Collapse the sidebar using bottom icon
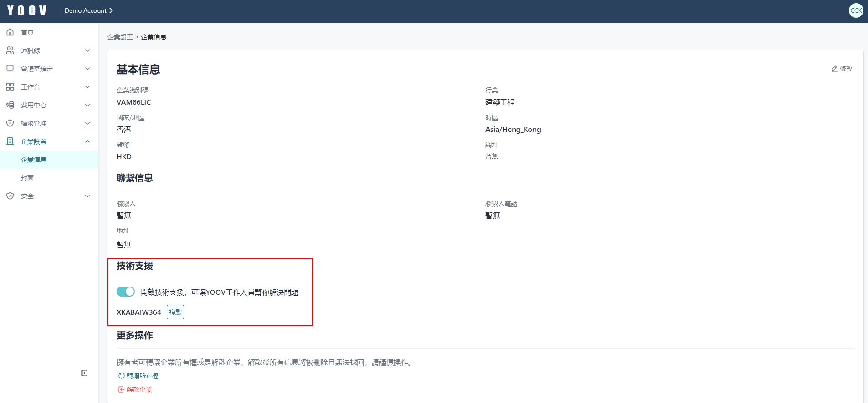 pos(84,373)
